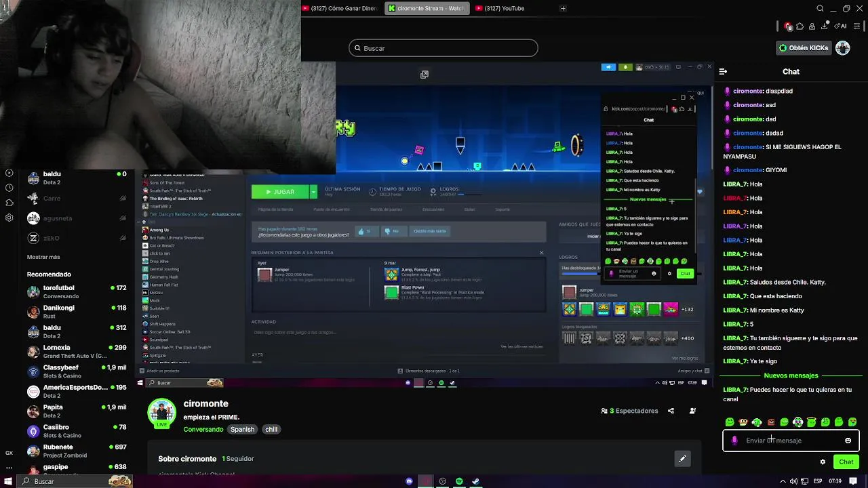Share the stream via share icon
The width and height of the screenshot is (868, 488).
click(671, 411)
